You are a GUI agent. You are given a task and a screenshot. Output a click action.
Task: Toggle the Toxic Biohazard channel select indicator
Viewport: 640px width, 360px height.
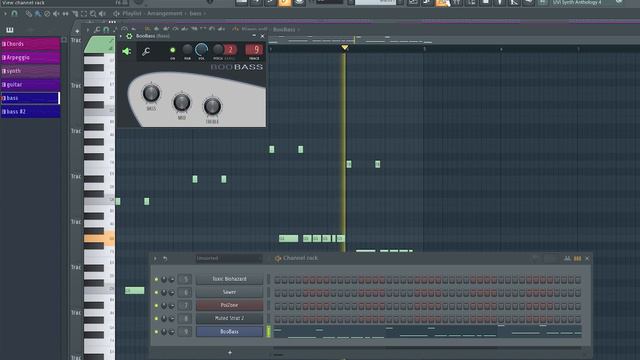coord(269,279)
